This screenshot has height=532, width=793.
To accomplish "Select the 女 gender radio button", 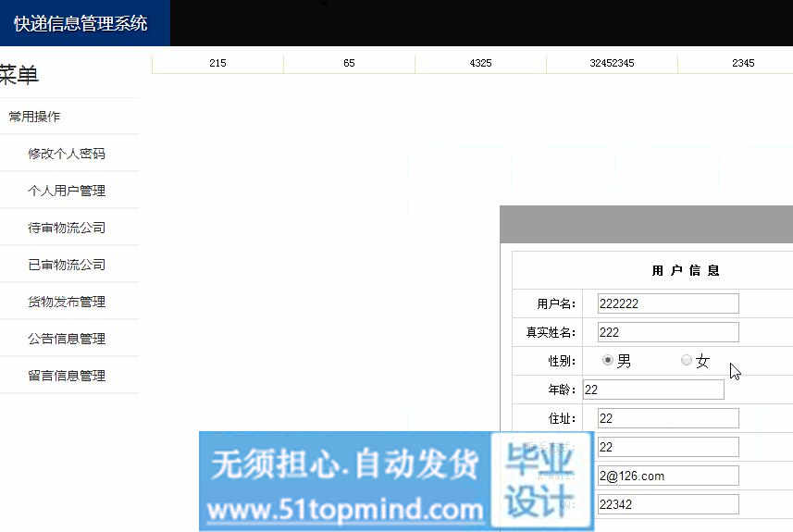I will [687, 360].
